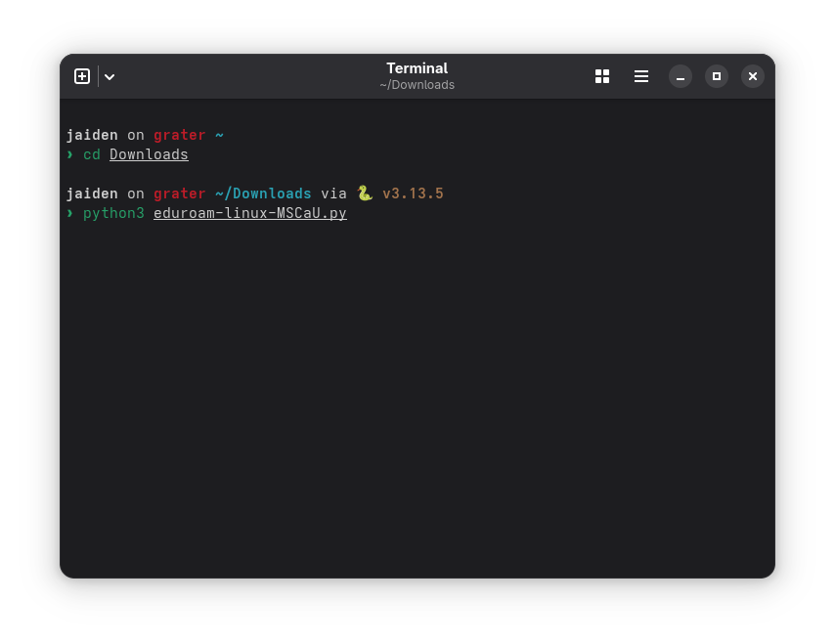
Task: Click the first red grater hostname
Action: click(179, 135)
